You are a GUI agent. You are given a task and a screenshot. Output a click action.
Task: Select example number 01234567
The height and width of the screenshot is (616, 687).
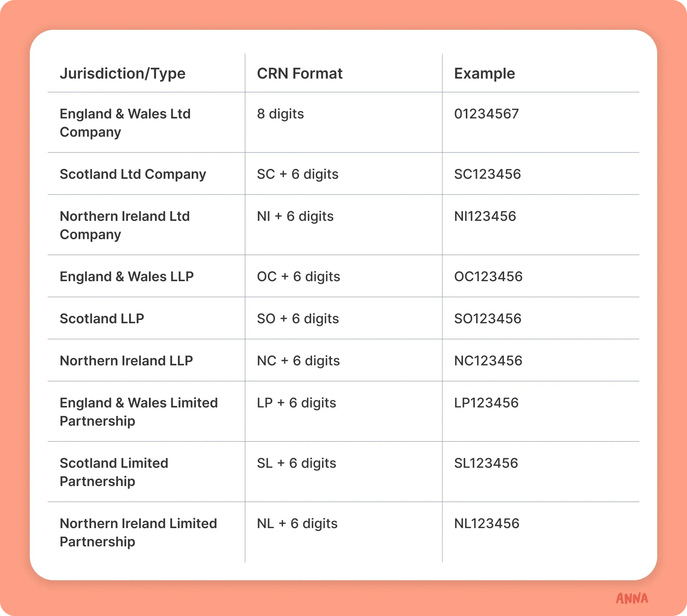(486, 114)
